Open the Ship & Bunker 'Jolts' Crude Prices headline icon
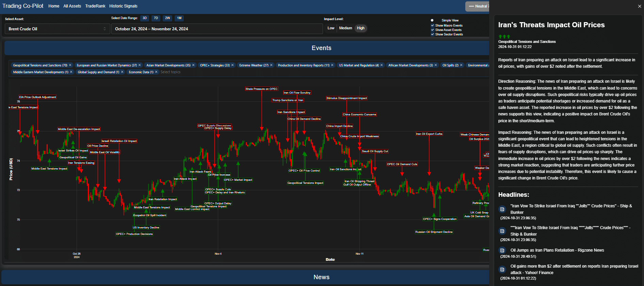The image size is (644, 286). 502,209
